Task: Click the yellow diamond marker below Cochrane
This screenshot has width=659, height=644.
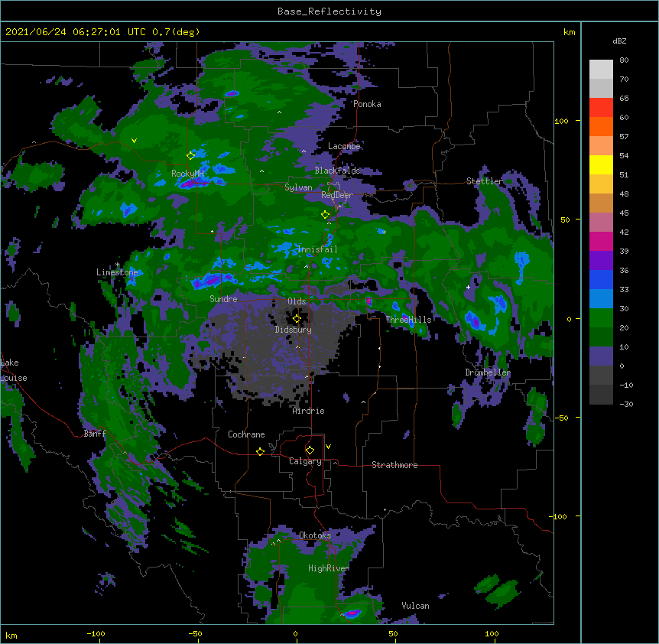Action: click(260, 451)
